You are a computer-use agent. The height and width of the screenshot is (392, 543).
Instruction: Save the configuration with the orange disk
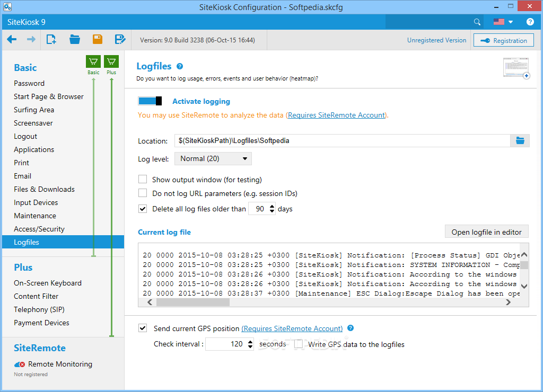pos(98,39)
